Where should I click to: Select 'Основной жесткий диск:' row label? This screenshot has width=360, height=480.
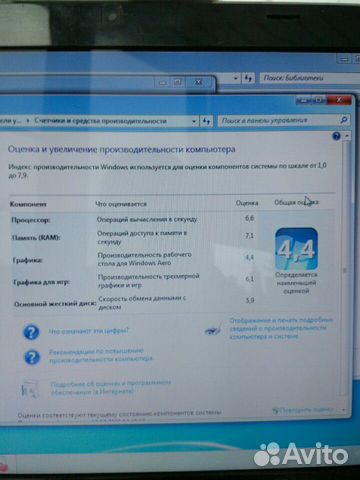click(55, 304)
